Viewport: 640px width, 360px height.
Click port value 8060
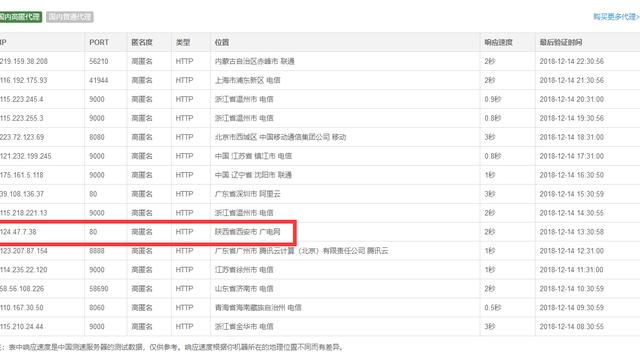click(97, 308)
